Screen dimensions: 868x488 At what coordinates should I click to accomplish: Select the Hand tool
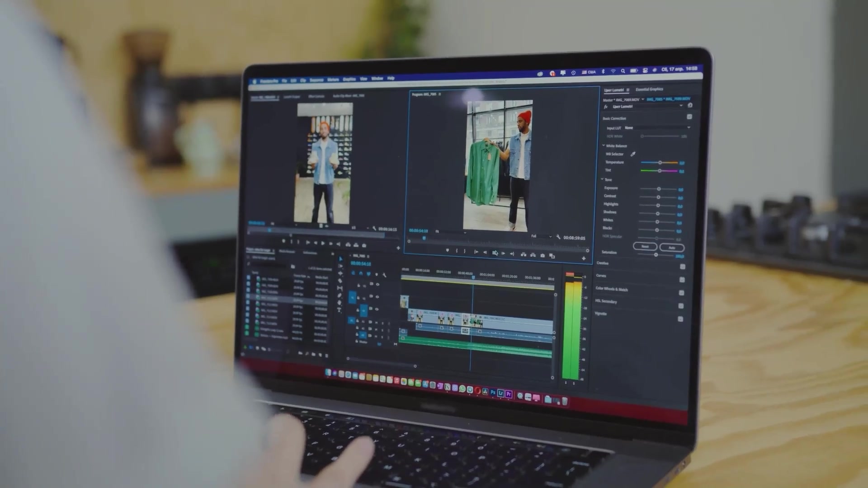click(340, 303)
